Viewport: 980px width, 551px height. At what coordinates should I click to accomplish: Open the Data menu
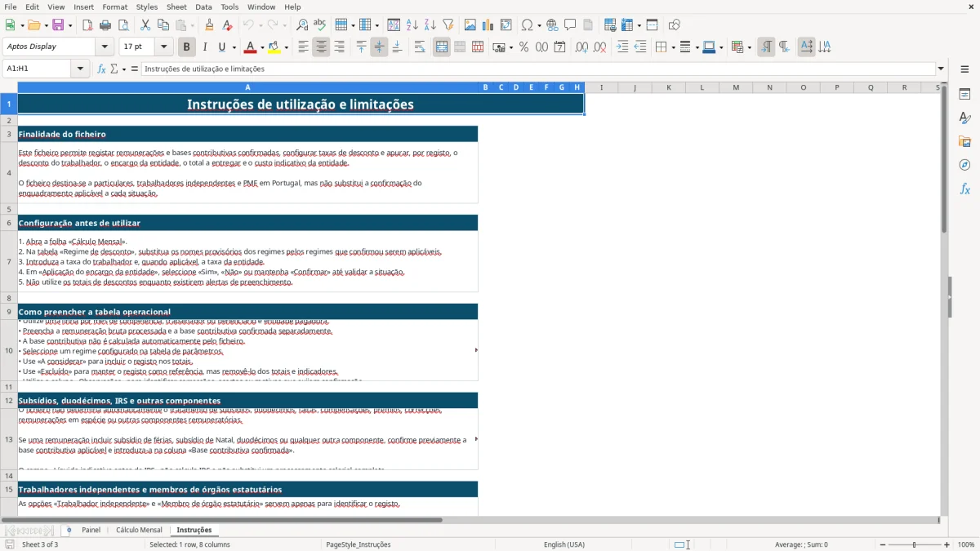[203, 7]
